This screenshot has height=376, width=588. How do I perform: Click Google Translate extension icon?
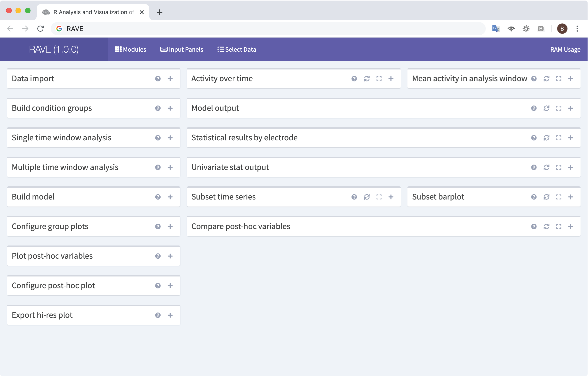click(496, 29)
